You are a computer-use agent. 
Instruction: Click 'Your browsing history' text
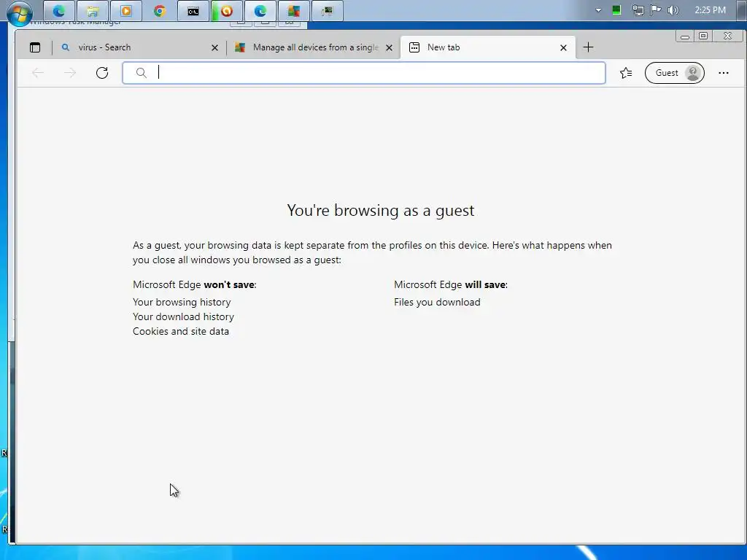182,303
